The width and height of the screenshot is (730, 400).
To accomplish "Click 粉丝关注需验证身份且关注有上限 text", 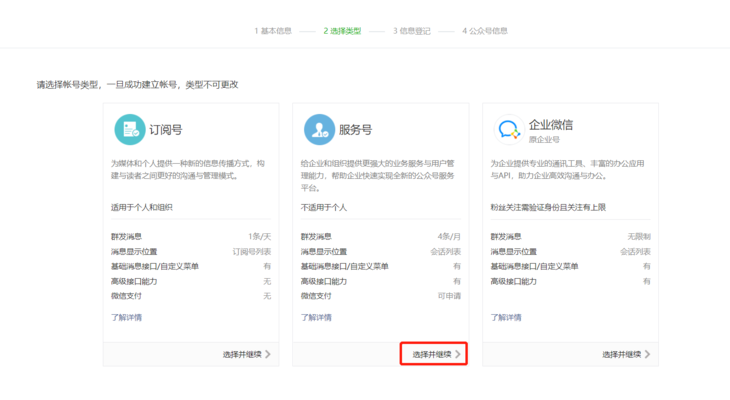I will point(548,207).
